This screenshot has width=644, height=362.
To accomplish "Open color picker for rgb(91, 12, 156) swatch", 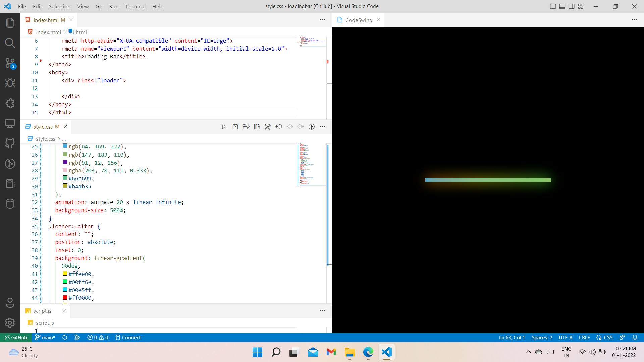I will (x=65, y=162).
